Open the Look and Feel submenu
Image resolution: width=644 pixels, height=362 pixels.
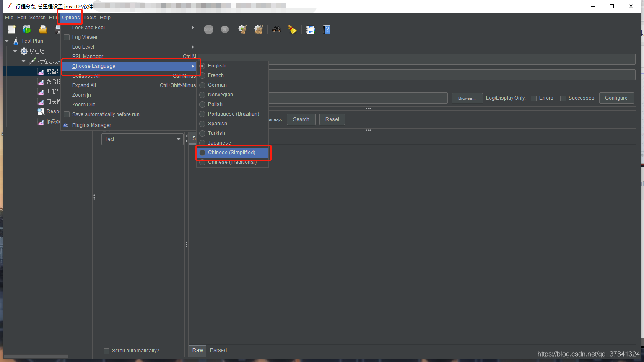click(129, 28)
